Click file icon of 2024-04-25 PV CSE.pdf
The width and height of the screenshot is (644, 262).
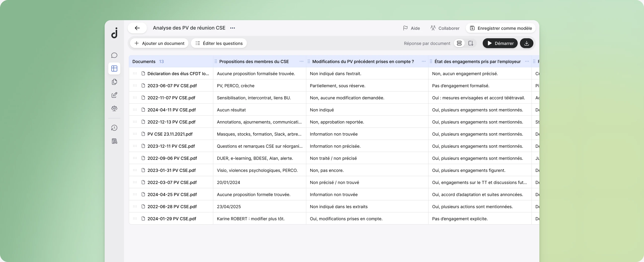click(143, 194)
